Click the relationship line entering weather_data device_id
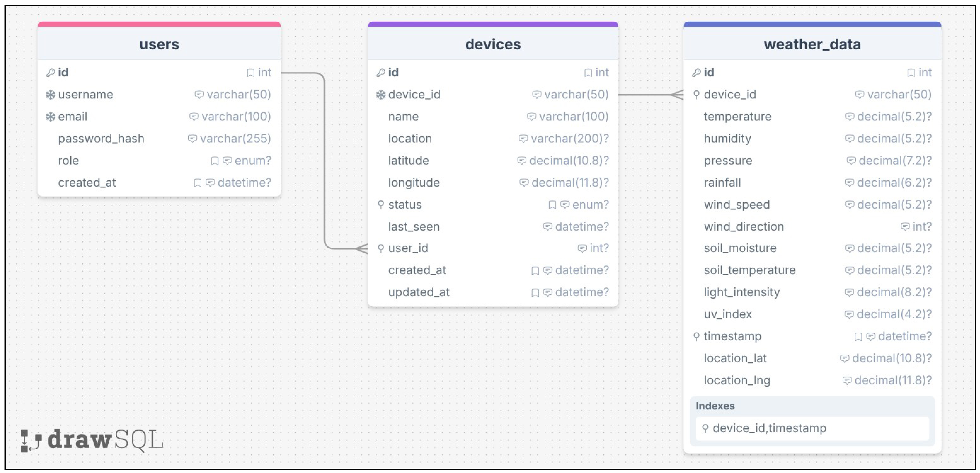980x473 pixels. (x=651, y=95)
